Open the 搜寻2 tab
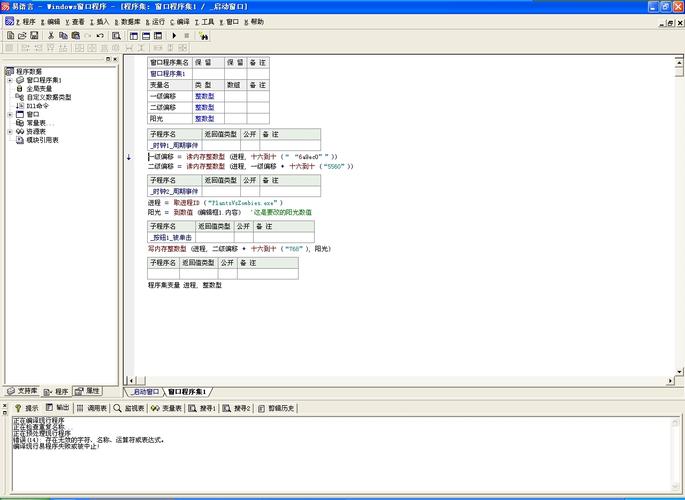Image resolution: width=685 pixels, height=500 pixels. click(236, 408)
